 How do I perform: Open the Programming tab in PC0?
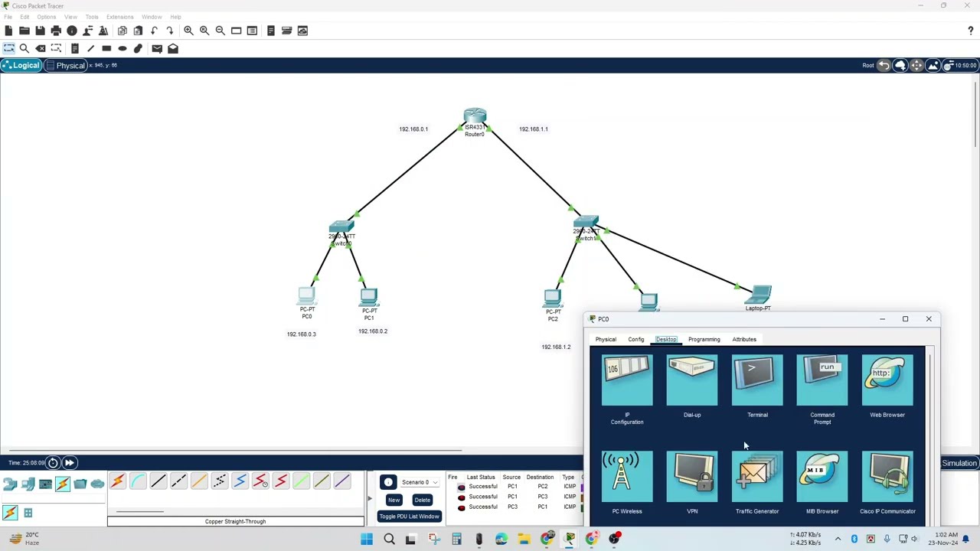click(704, 340)
